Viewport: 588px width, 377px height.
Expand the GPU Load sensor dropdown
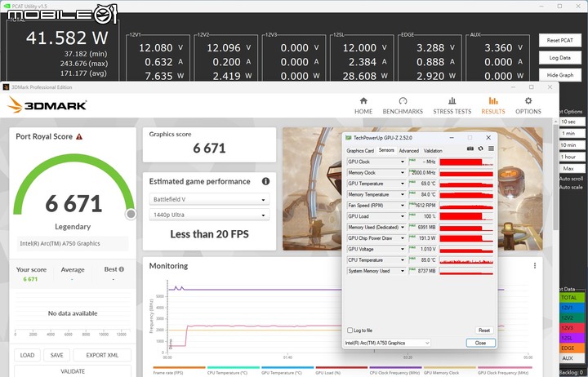(x=403, y=216)
